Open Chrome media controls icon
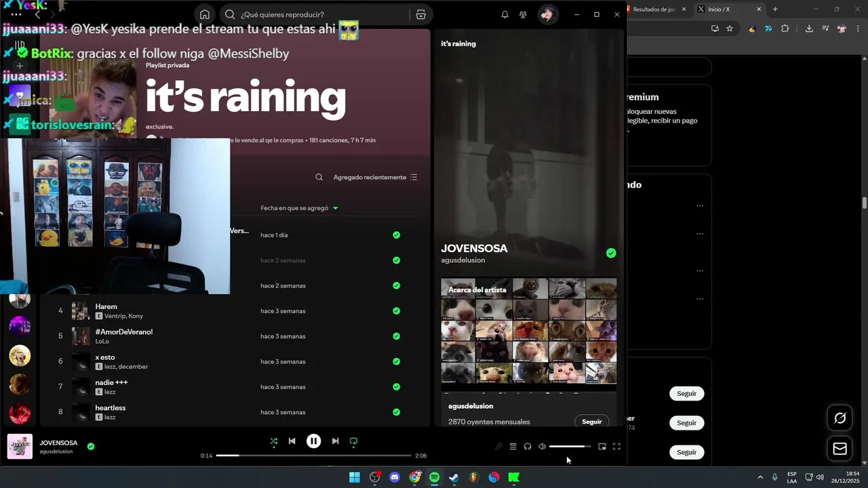The image size is (868, 488). [825, 28]
